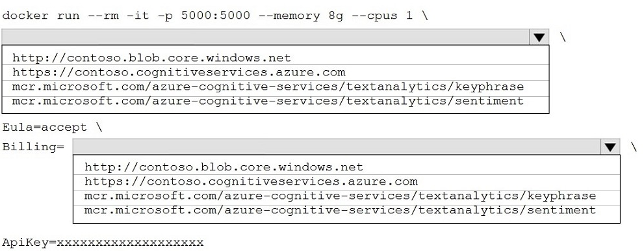Click the --memory 8g parameter text
644x251 pixels.
pos(301,16)
